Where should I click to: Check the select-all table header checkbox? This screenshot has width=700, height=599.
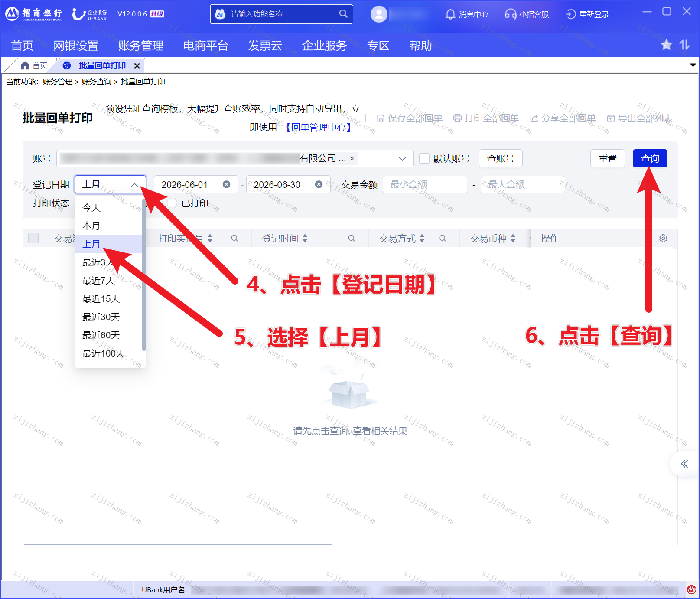point(33,238)
